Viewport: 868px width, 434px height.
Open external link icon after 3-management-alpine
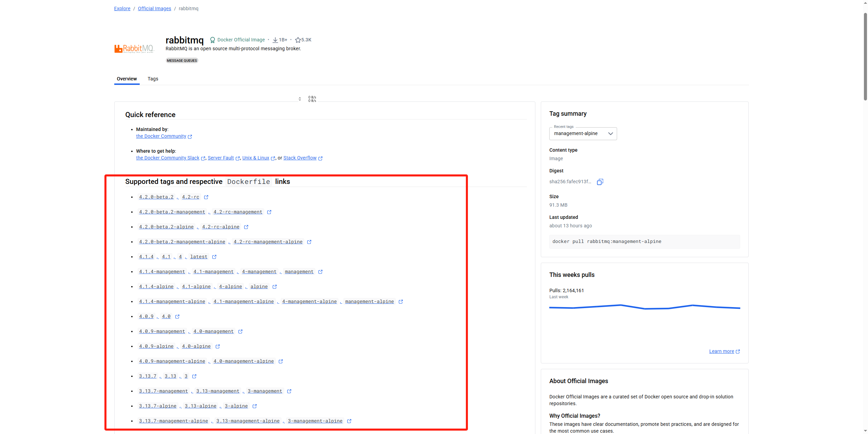click(x=349, y=421)
